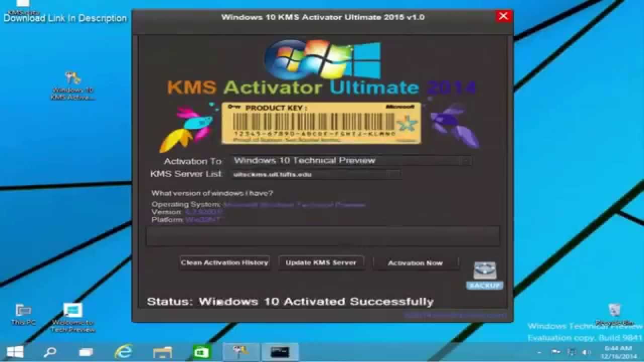Open the Store app on the taskbar
644x362 pixels.
pos(202,352)
